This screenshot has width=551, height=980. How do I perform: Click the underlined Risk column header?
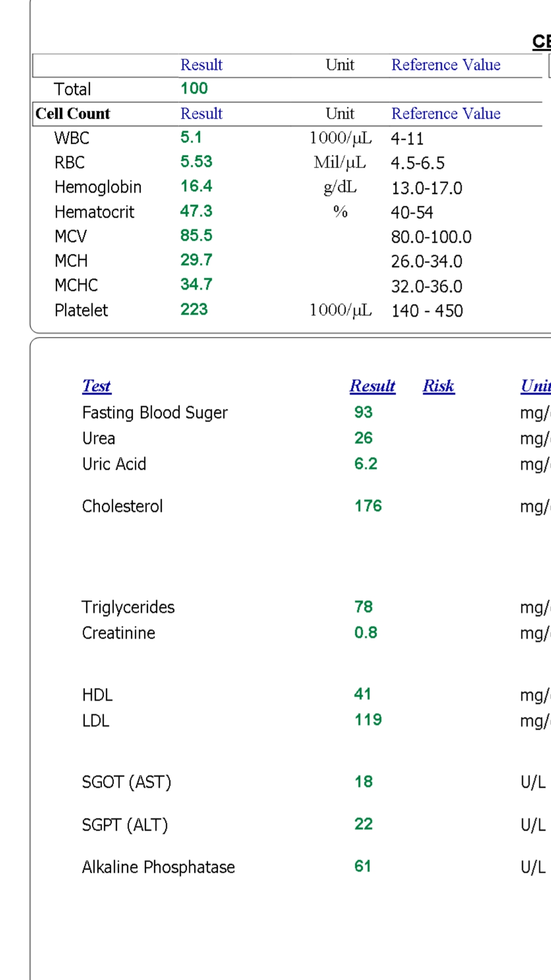tap(438, 386)
